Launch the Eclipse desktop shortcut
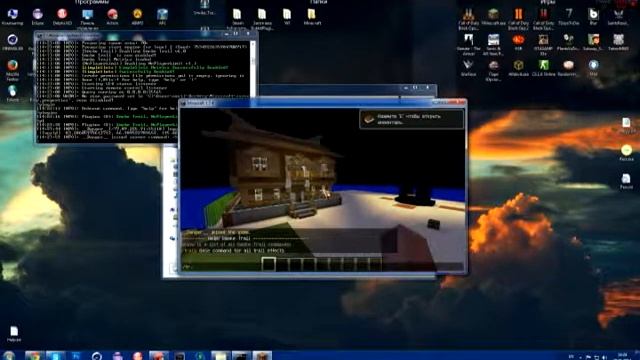This screenshot has width=640, height=360. click(38, 17)
